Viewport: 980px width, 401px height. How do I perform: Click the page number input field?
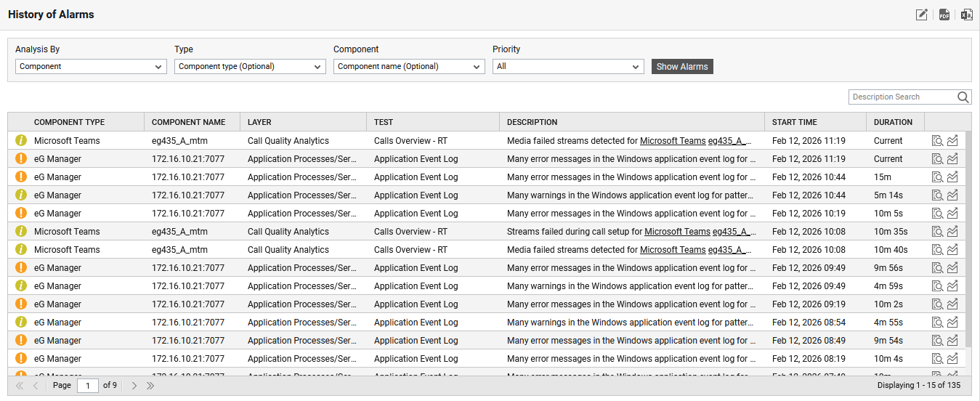tap(88, 386)
